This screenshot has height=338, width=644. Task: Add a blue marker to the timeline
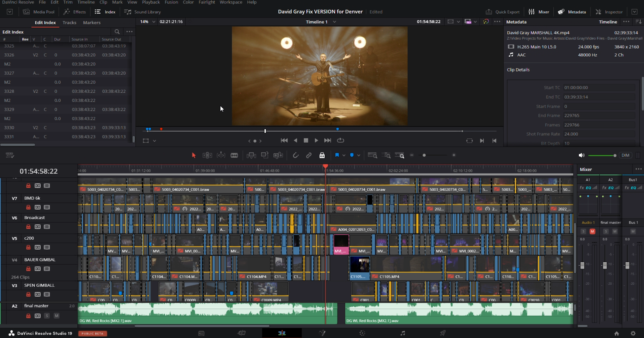click(352, 155)
